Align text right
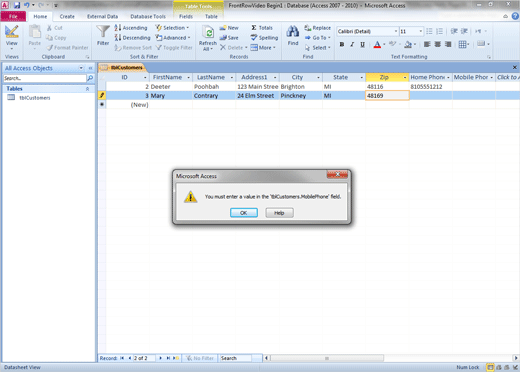520x372 pixels. pos(448,44)
